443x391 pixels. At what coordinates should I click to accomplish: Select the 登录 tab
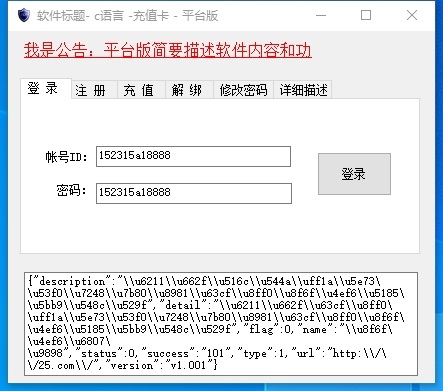click(x=46, y=88)
